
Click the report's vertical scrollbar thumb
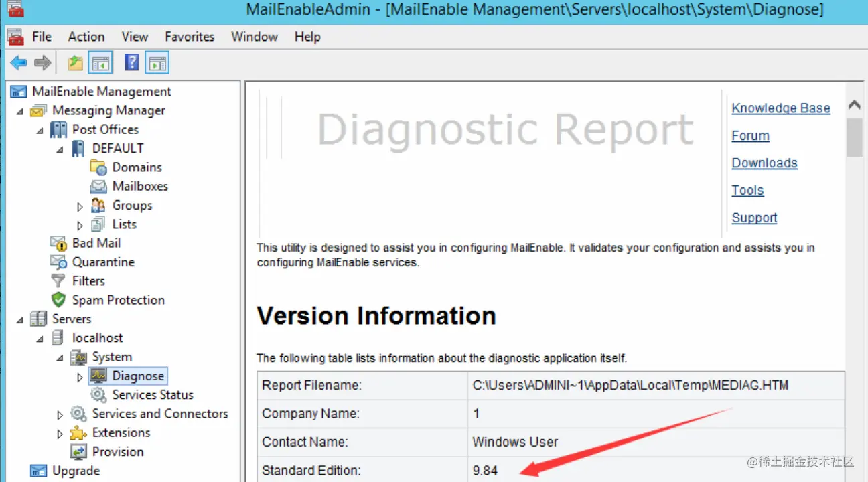pyautogui.click(x=854, y=138)
